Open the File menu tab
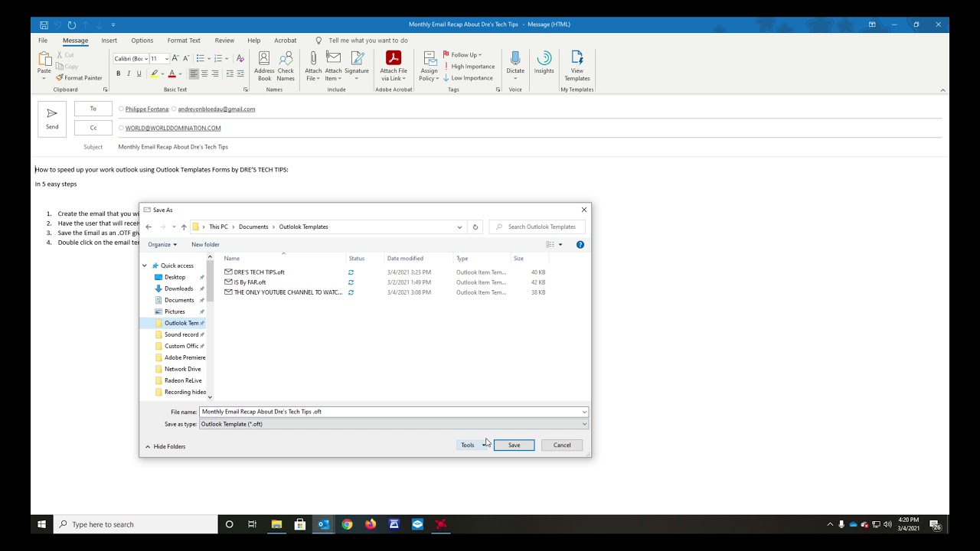980x551 pixels. pos(43,41)
